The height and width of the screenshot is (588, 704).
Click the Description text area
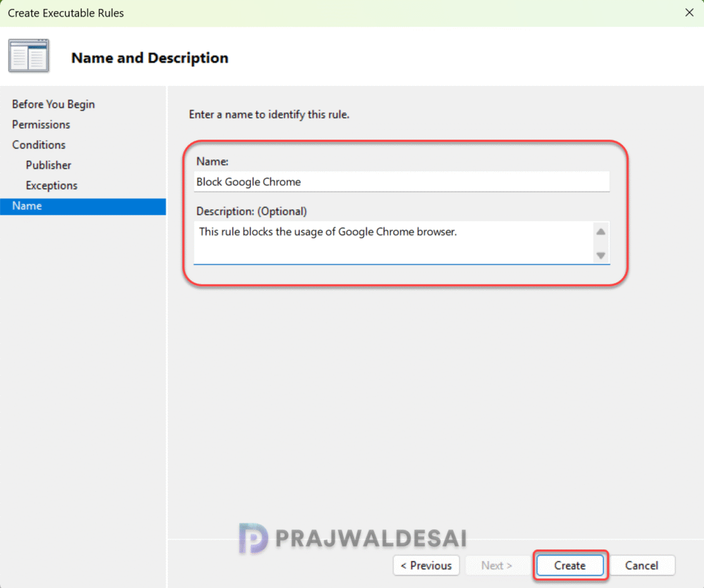coord(394,242)
